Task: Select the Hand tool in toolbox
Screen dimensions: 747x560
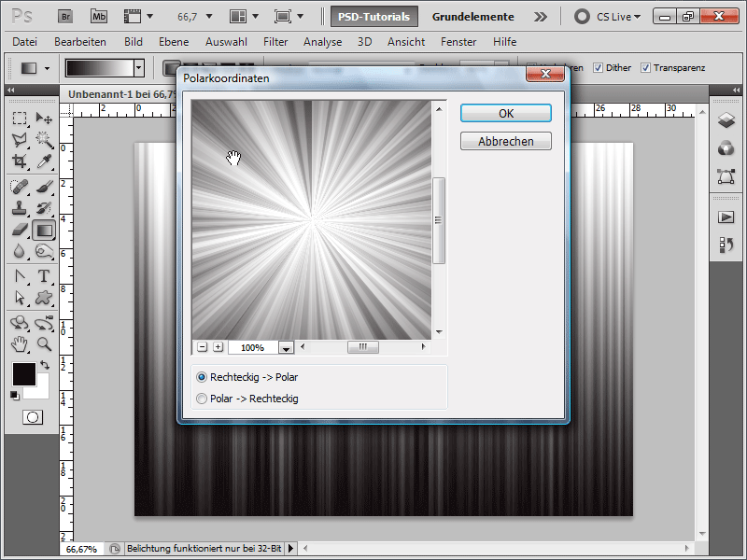Action: 20,344
